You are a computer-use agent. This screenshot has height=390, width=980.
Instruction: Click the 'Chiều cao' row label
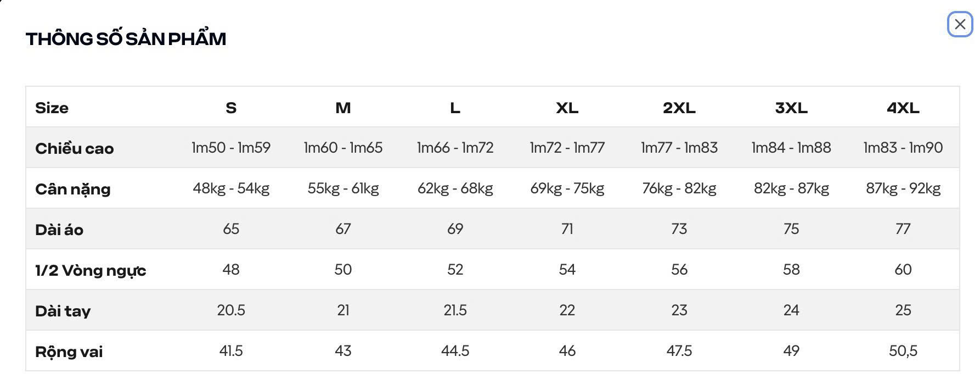[74, 148]
